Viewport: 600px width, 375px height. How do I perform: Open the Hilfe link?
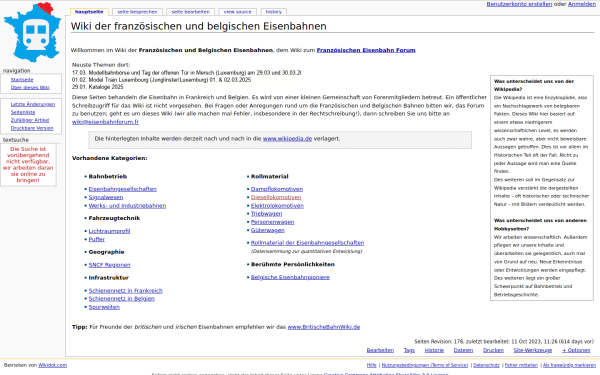pos(372,365)
